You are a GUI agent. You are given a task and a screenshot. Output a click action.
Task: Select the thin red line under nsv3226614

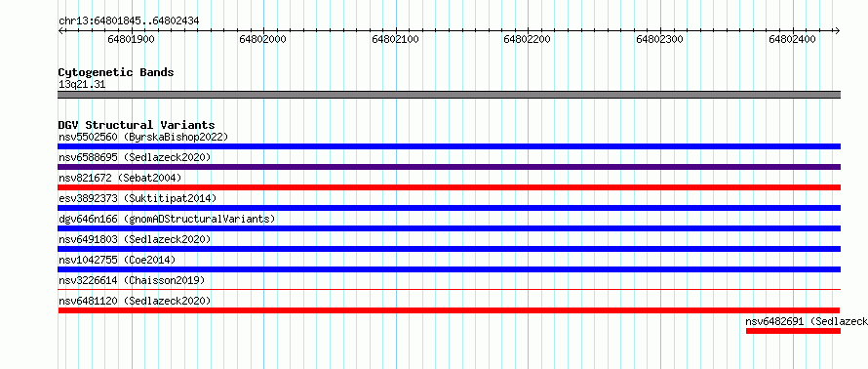[x=449, y=289]
